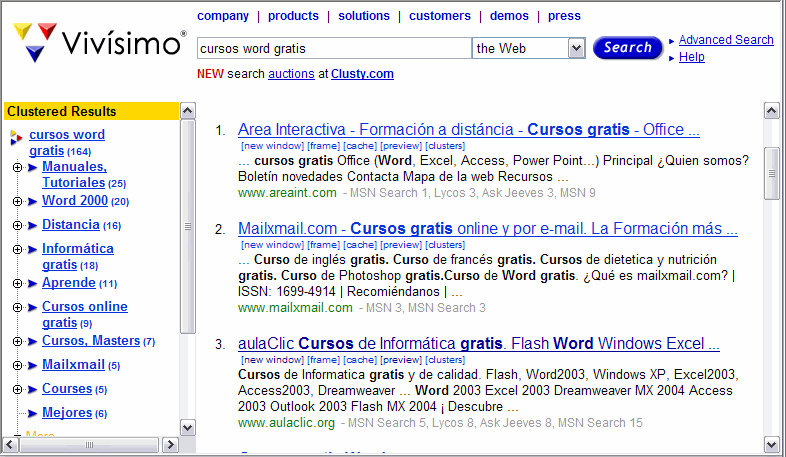This screenshot has height=457, width=786.
Task: Click the cluster panel scroll up arrow
Action: [x=187, y=111]
